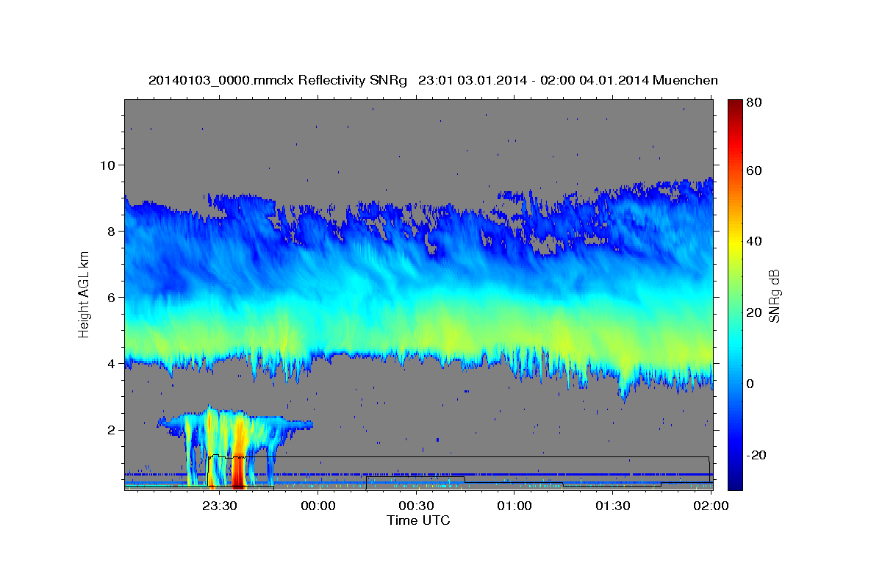Click the yellow-green cloud band around 5 km
Image resolution: width=882 pixels, height=588 pixels.
click(418, 334)
